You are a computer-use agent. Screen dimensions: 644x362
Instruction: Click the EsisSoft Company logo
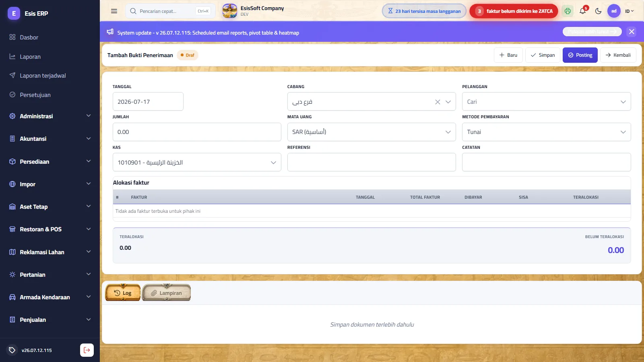tap(230, 11)
